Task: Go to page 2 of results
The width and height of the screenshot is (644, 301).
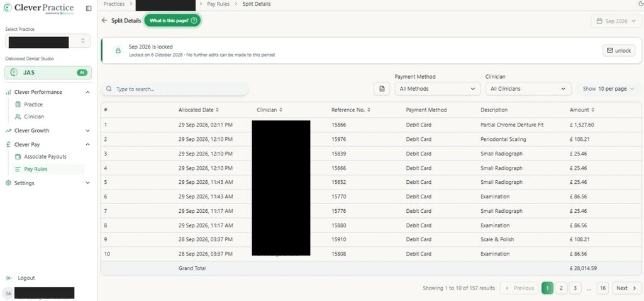Action: pyautogui.click(x=561, y=288)
